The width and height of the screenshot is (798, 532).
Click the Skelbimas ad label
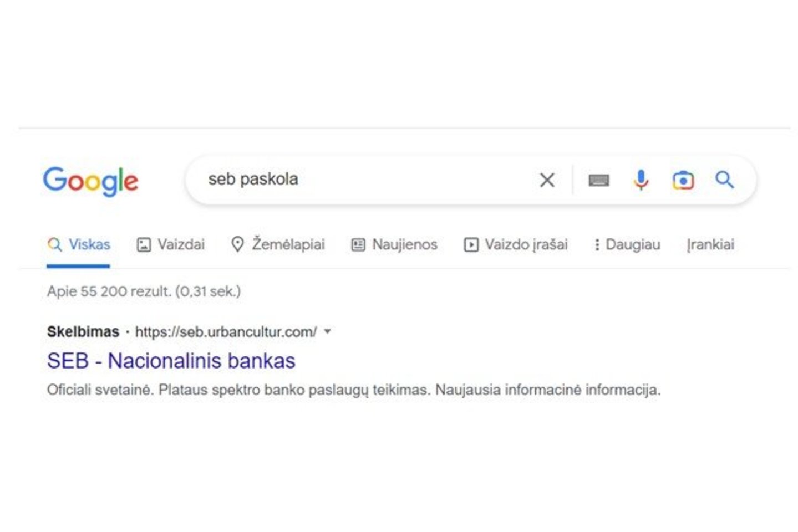pos(83,331)
